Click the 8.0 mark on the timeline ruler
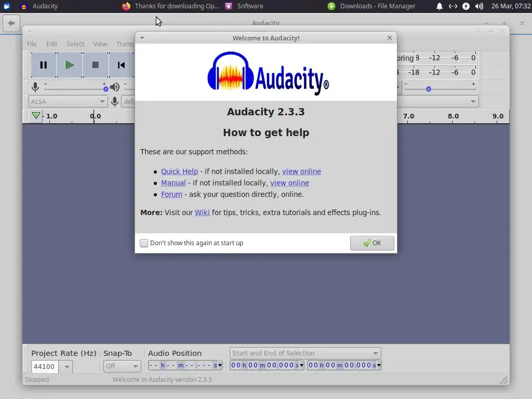 [x=453, y=116]
